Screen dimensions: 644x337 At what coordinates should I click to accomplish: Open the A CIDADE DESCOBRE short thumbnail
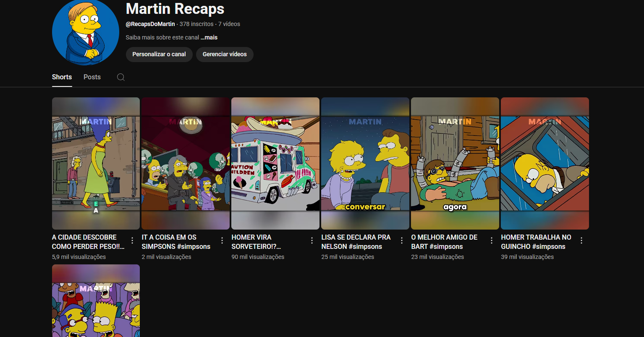[96, 164]
